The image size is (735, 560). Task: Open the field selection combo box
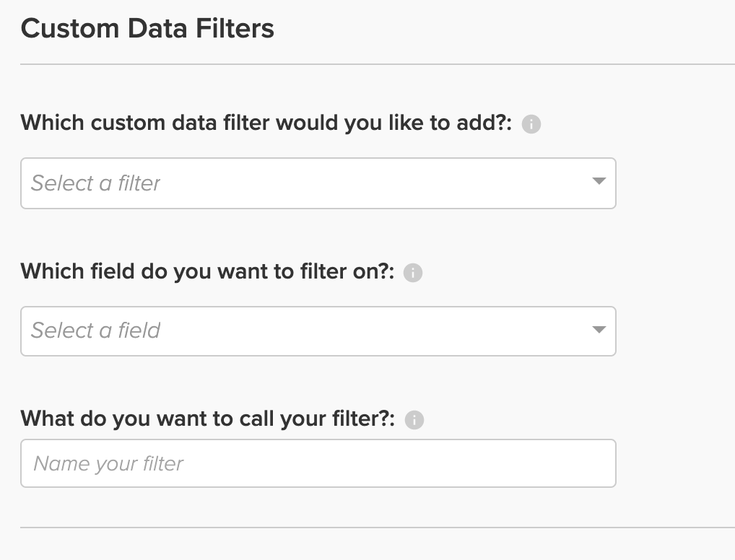click(318, 331)
